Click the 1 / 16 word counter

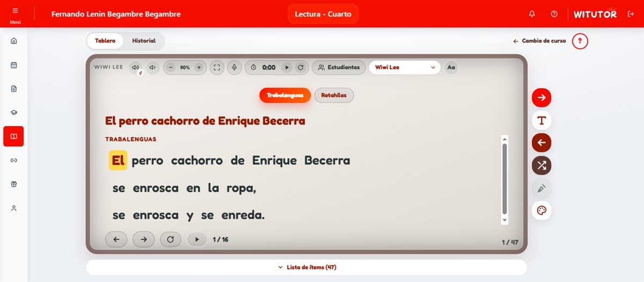click(x=221, y=240)
